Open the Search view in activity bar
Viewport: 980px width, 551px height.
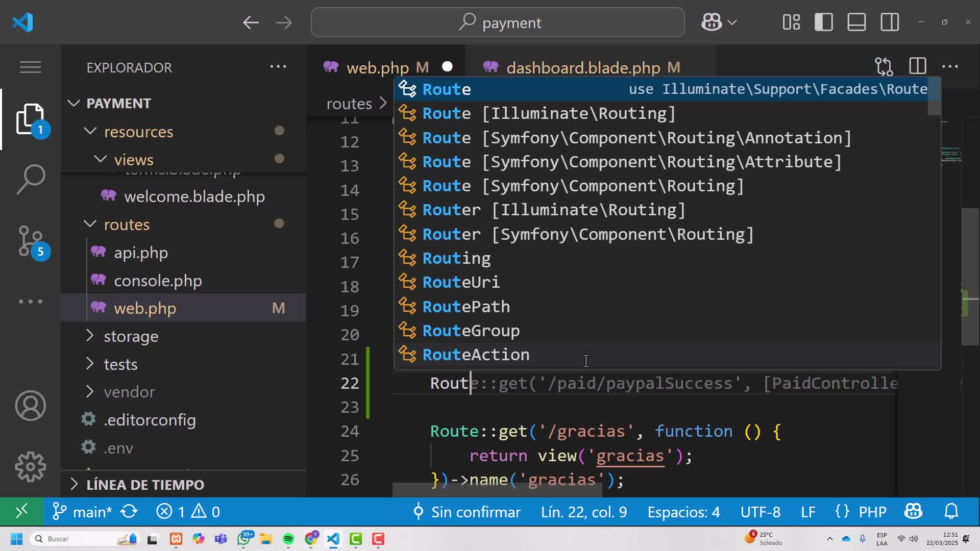click(31, 179)
